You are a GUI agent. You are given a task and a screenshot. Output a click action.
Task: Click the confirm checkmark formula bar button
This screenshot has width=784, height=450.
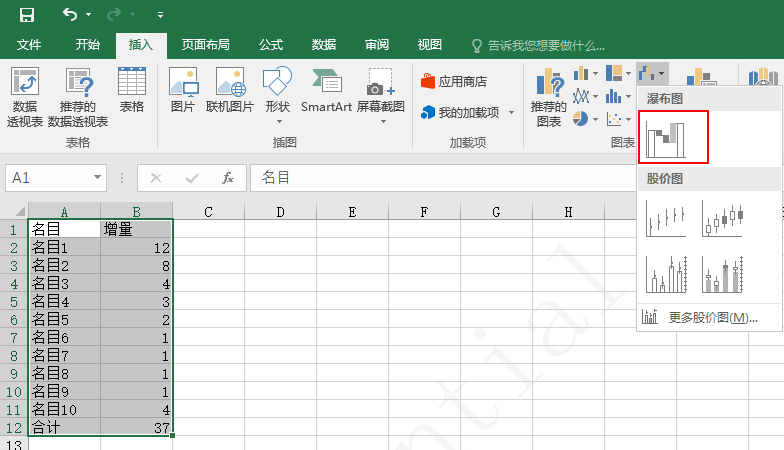[192, 178]
